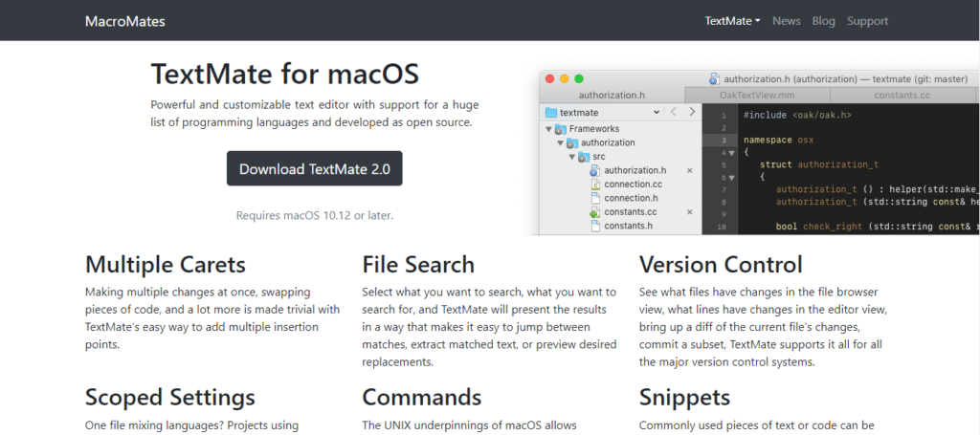
Task: Select the src folder row label
Action: pyautogui.click(x=599, y=157)
